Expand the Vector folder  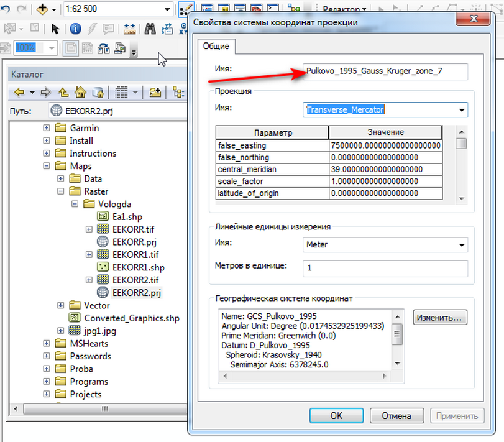[x=60, y=305]
